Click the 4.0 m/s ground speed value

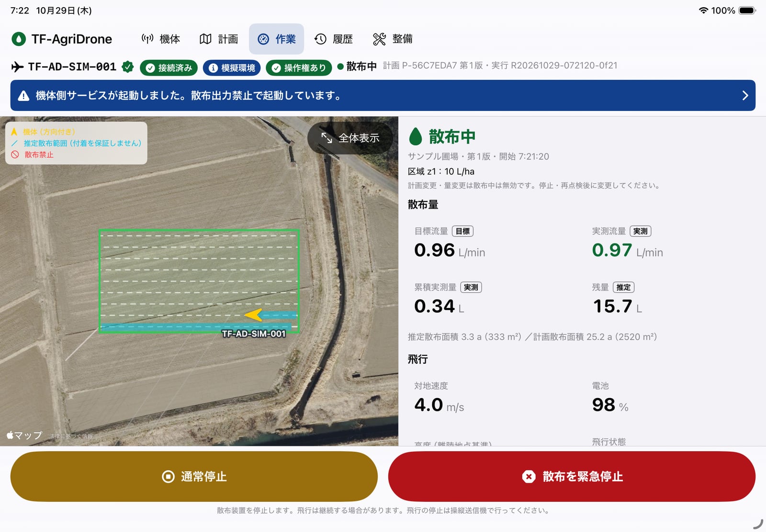(x=439, y=405)
